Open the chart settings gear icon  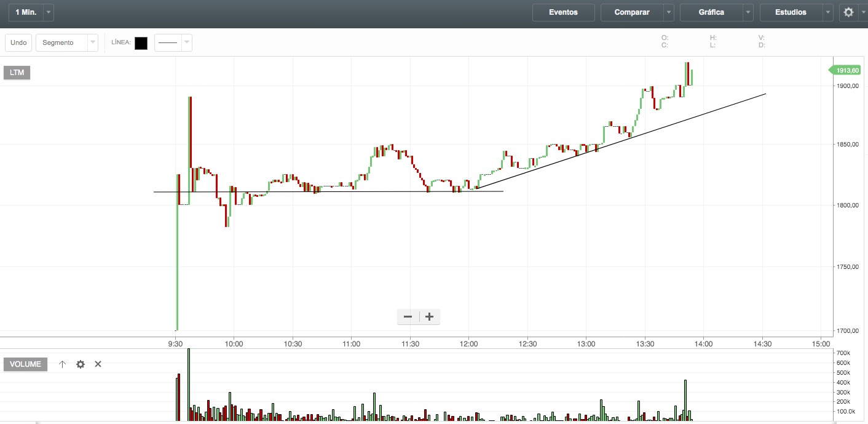tap(848, 12)
